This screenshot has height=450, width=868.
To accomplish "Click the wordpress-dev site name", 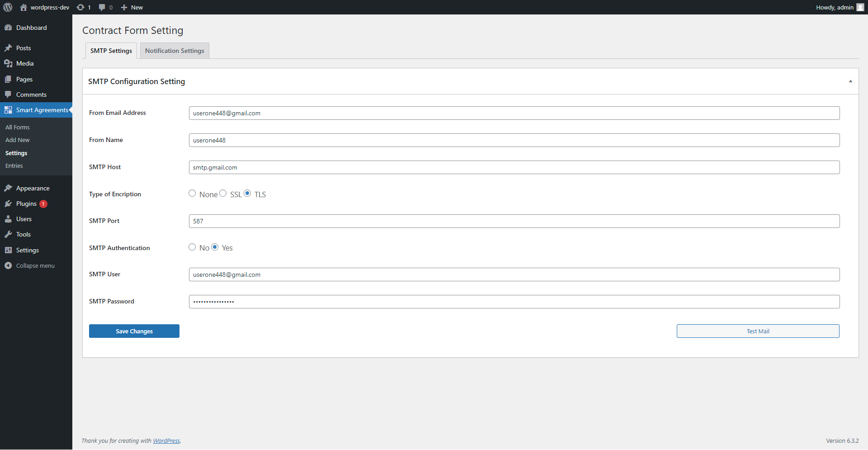I will [x=50, y=7].
